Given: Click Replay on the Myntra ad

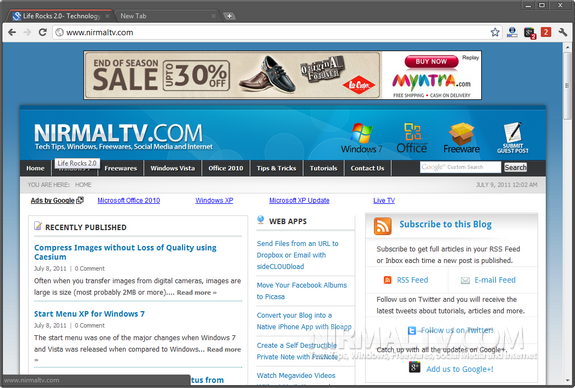Looking at the screenshot, I should coord(470,57).
